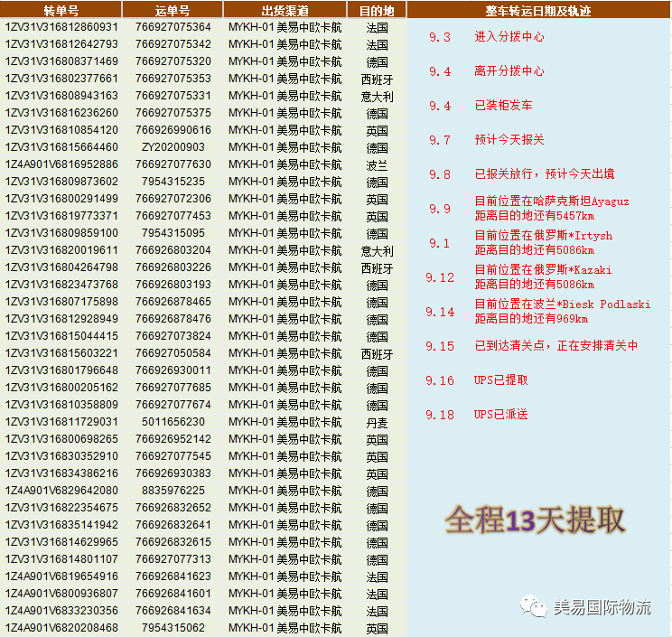Select cell 1ZV31V316807175898
The image size is (672, 637).
(x=61, y=302)
